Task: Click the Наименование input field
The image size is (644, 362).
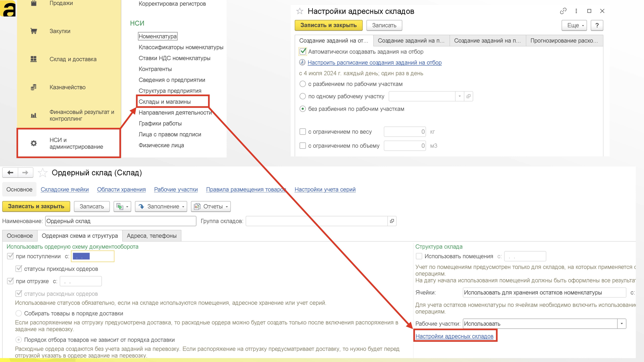Action: [x=121, y=221]
